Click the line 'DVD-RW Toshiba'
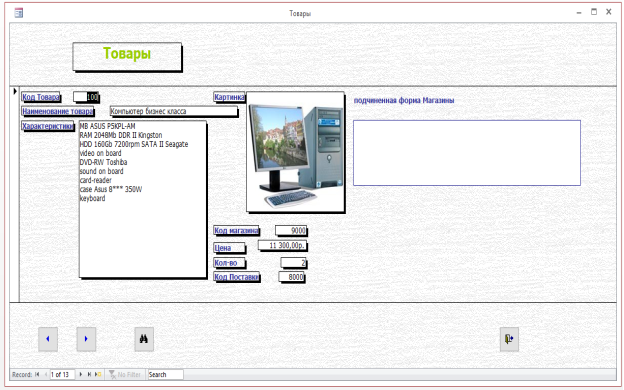624x390 pixels. tap(103, 162)
